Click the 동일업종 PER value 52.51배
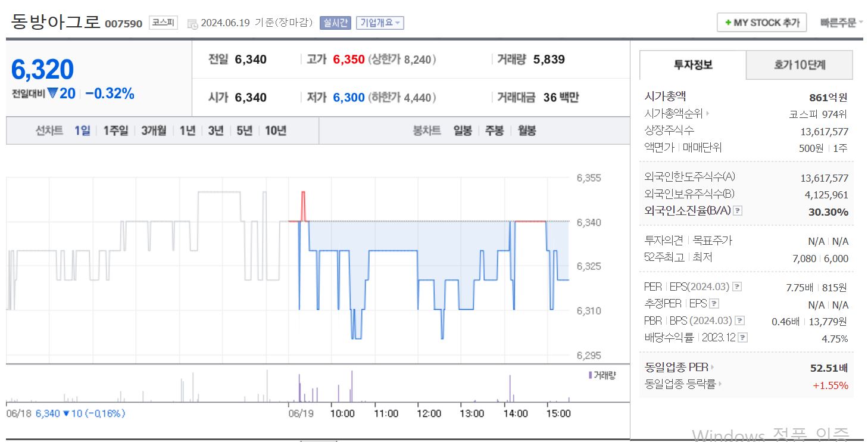 point(829,368)
